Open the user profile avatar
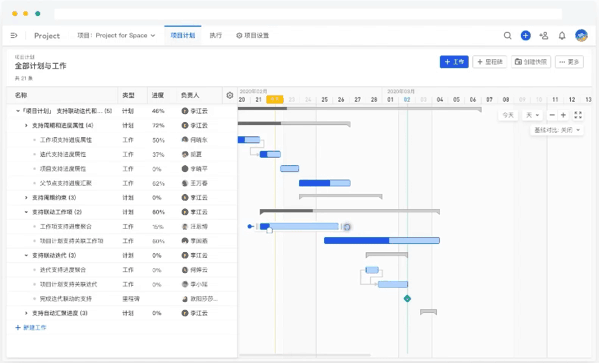The width and height of the screenshot is (599, 363). 581,36
